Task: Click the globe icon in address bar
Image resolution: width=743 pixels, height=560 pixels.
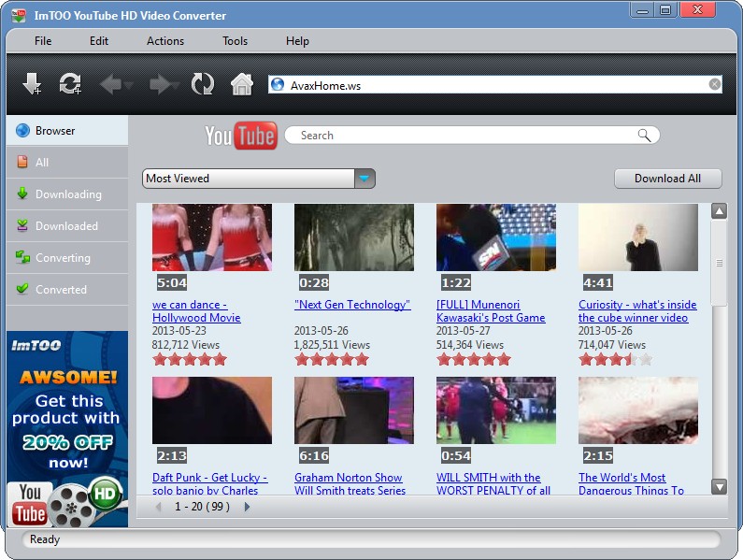Action: (278, 84)
